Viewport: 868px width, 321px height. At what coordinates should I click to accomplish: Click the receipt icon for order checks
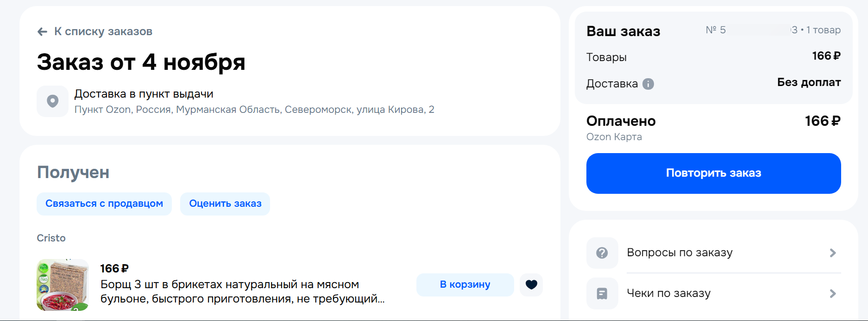tap(602, 293)
